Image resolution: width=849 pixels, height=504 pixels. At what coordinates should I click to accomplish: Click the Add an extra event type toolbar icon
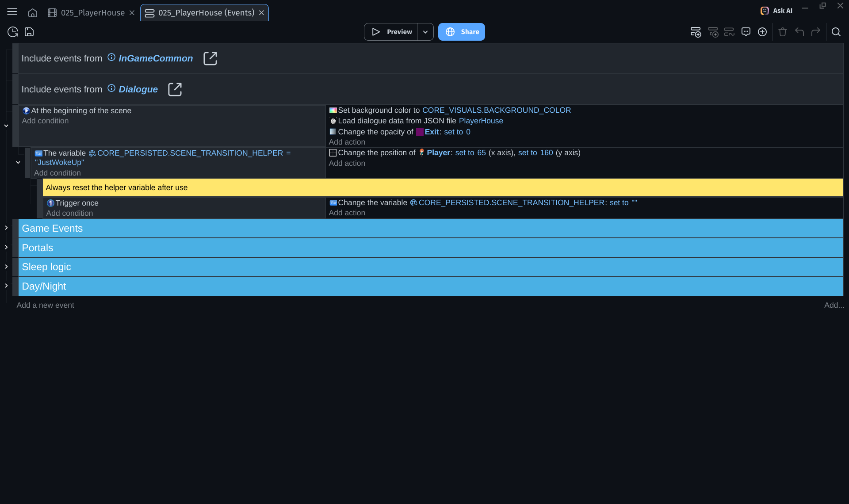point(729,32)
